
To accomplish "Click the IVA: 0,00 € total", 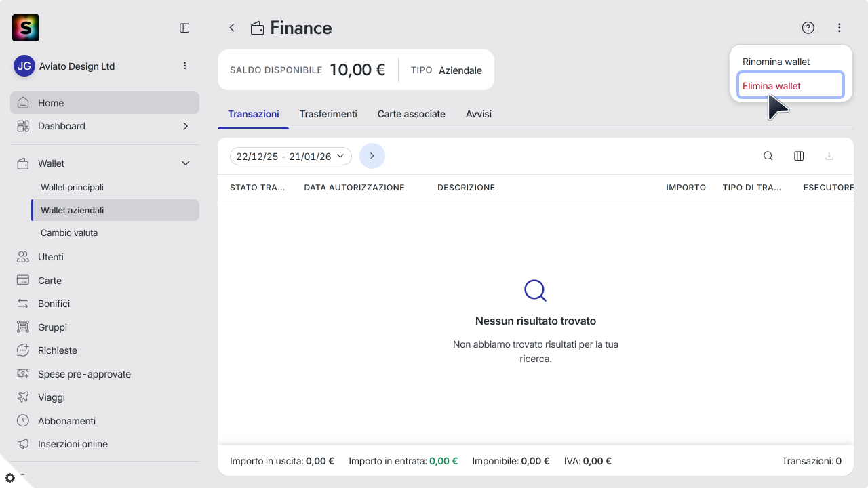I will pyautogui.click(x=588, y=461).
